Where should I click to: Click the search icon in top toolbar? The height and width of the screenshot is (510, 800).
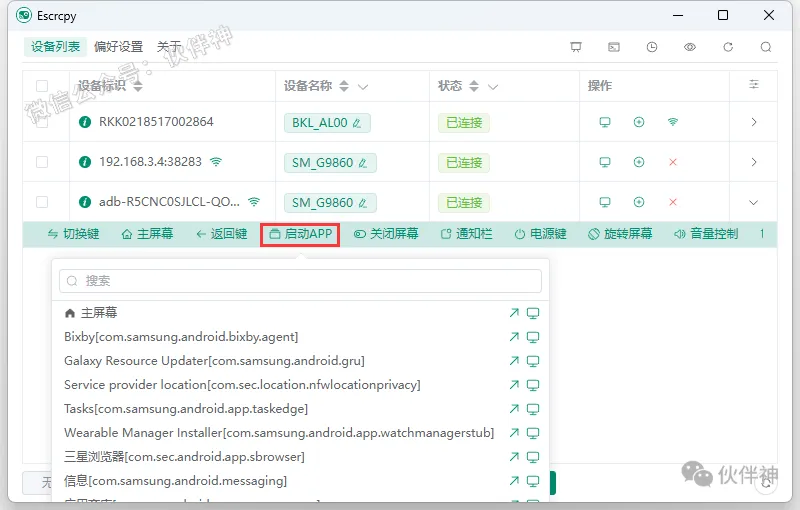pyautogui.click(x=766, y=47)
